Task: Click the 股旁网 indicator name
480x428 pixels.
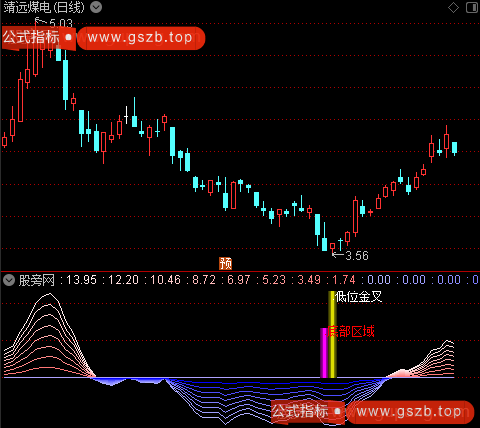Action: (37, 280)
